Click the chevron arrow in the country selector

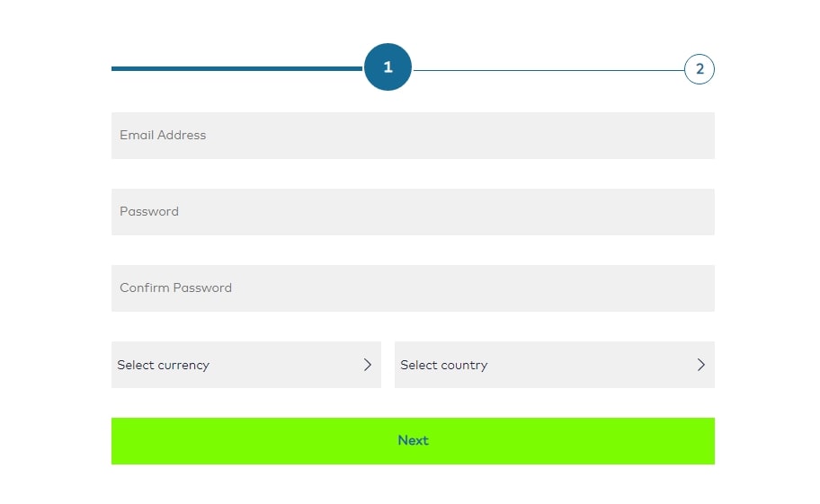700,365
